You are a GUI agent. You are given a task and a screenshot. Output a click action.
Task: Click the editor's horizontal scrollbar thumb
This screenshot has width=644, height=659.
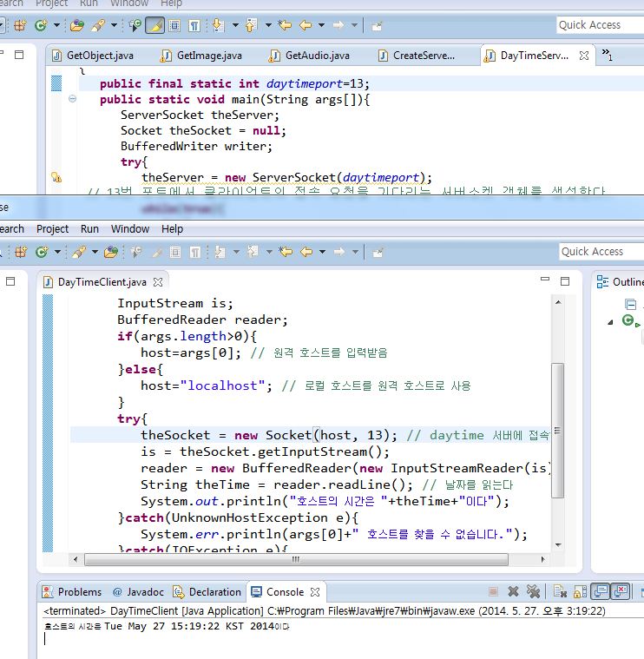click(x=295, y=560)
